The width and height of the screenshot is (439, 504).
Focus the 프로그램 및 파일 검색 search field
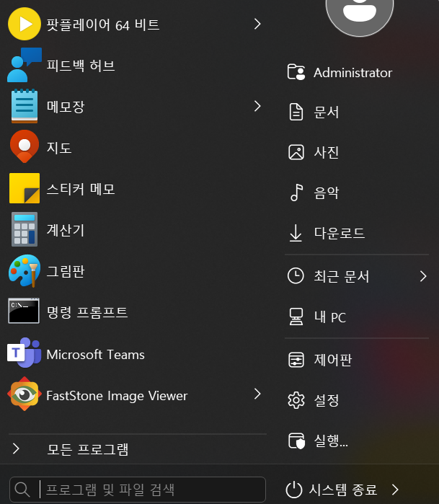[x=138, y=490]
